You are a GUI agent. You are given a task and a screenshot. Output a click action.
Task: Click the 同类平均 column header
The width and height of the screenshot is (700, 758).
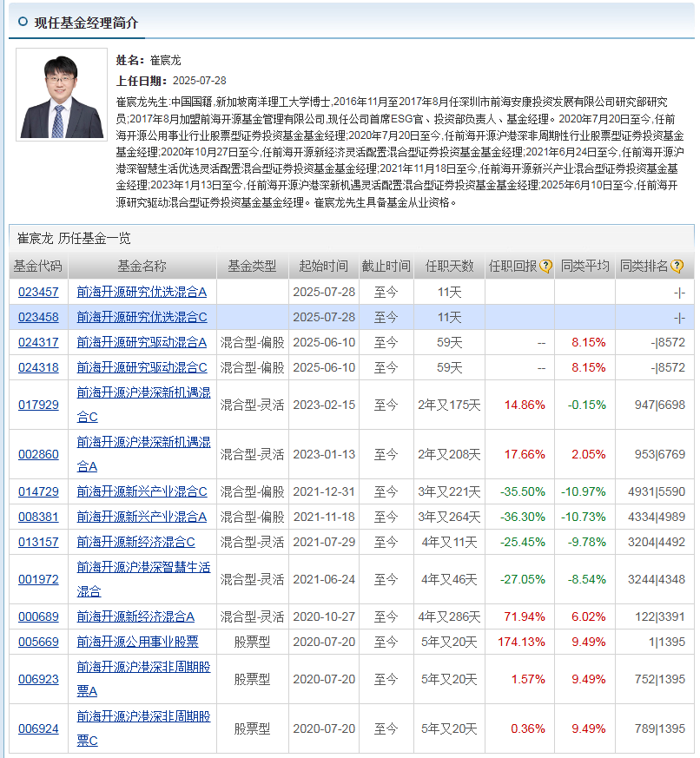point(585,266)
